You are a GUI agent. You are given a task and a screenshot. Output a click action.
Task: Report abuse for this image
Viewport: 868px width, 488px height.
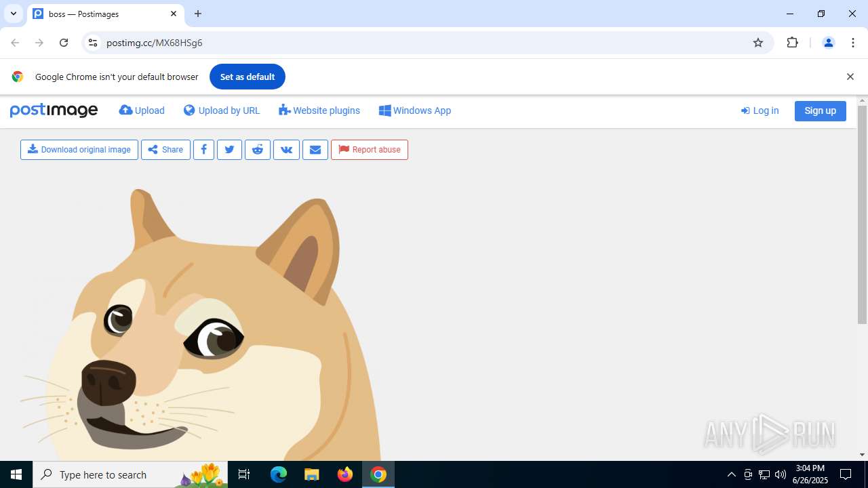(370, 150)
